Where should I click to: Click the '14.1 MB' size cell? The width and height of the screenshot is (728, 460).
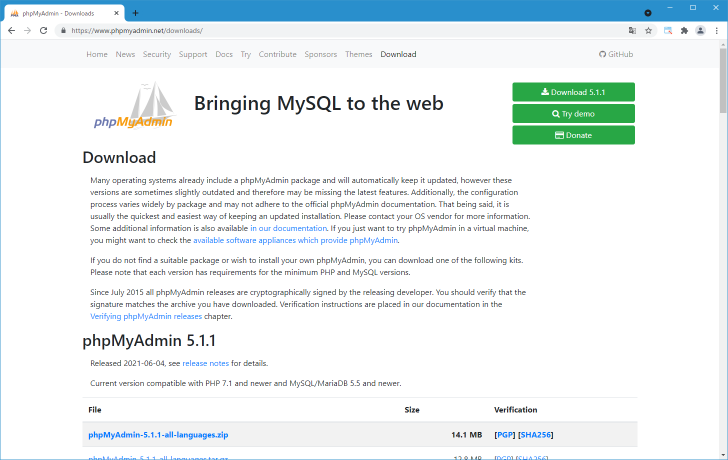pyautogui.click(x=467, y=435)
